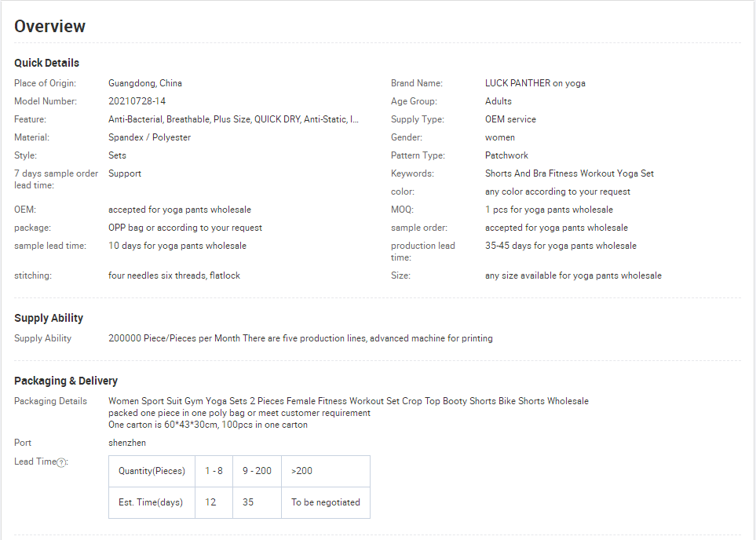Image resolution: width=756 pixels, height=540 pixels.
Task: Click 'accepted for yoga pants wholesale' beside OEM
Action: pyautogui.click(x=180, y=210)
